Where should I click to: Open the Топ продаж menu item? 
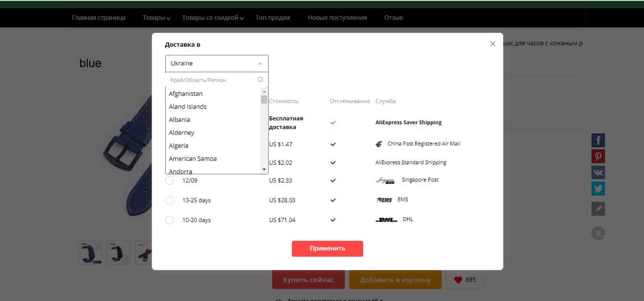273,18
